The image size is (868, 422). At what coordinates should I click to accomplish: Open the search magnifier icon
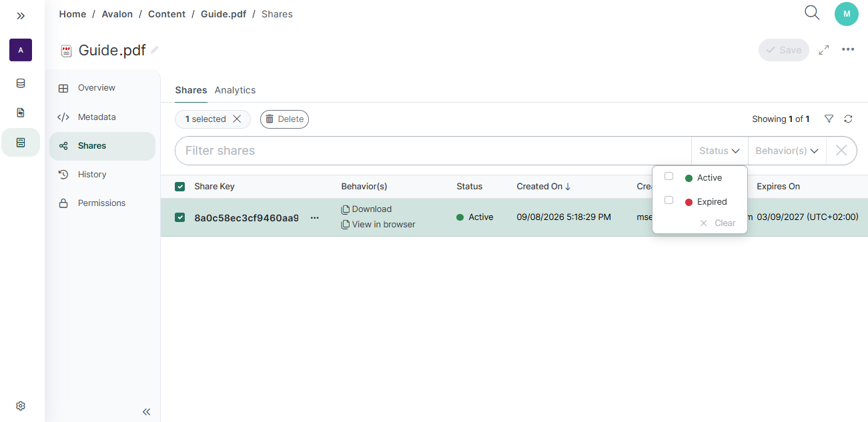(812, 13)
